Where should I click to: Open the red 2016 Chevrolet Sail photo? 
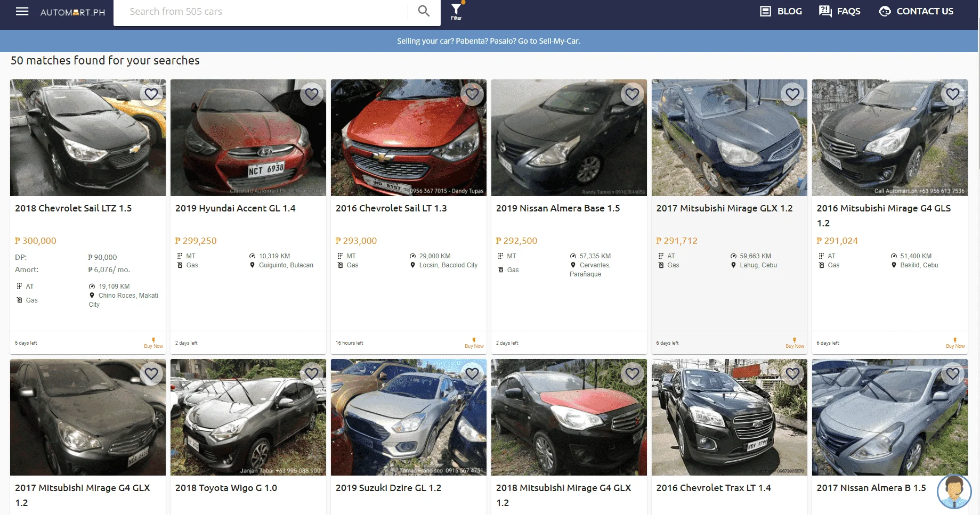click(409, 137)
